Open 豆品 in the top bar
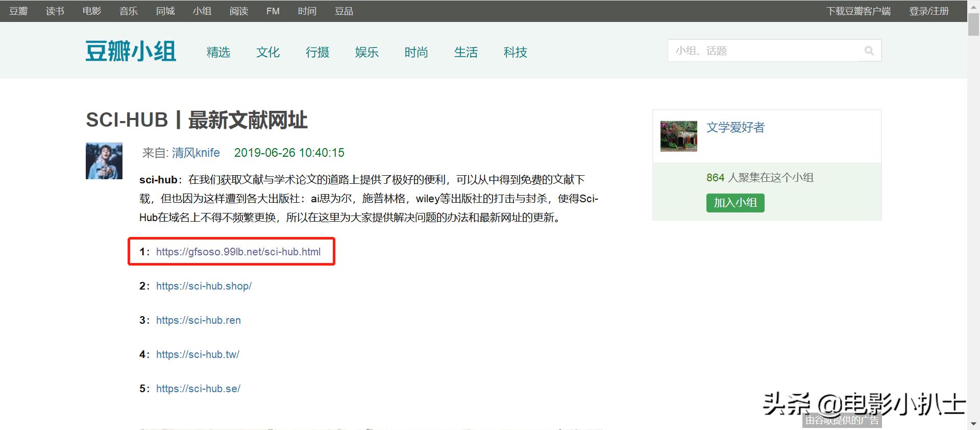The height and width of the screenshot is (430, 980). [344, 11]
